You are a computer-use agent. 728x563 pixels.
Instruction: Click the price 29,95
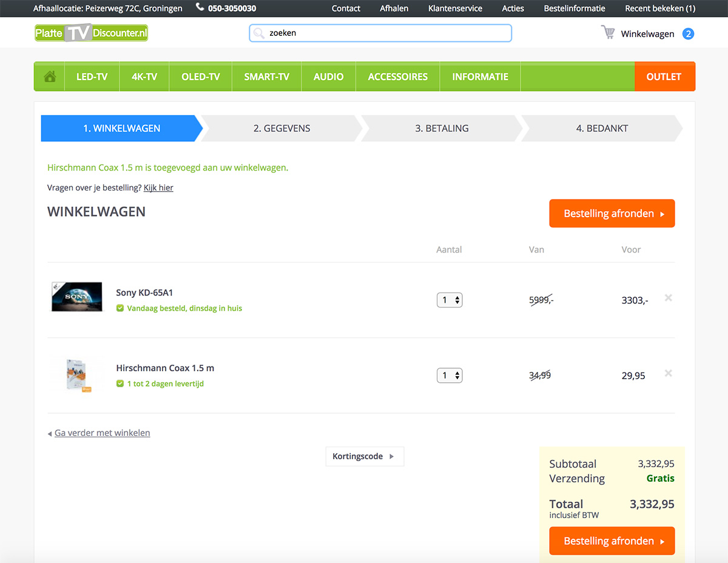[x=633, y=376]
